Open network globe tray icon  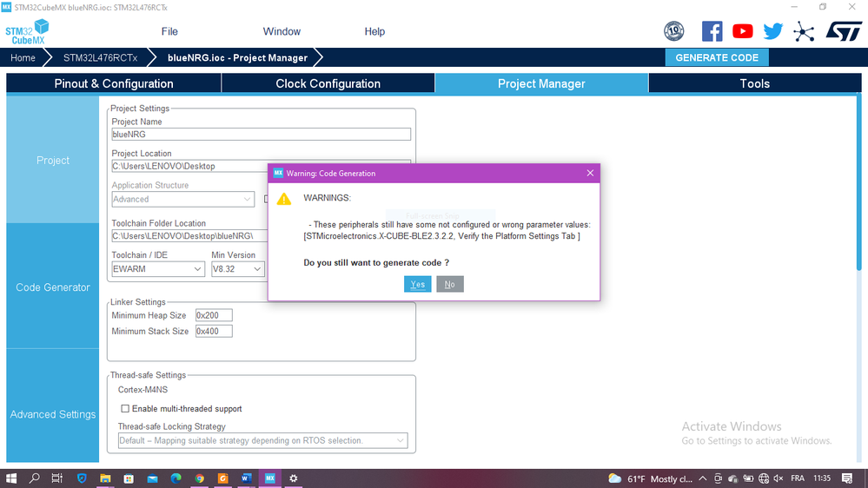764,478
